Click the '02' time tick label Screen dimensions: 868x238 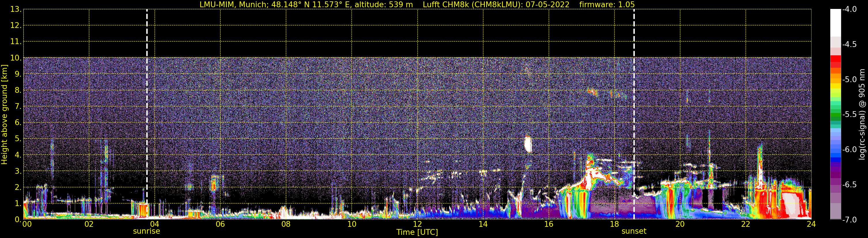89,224
